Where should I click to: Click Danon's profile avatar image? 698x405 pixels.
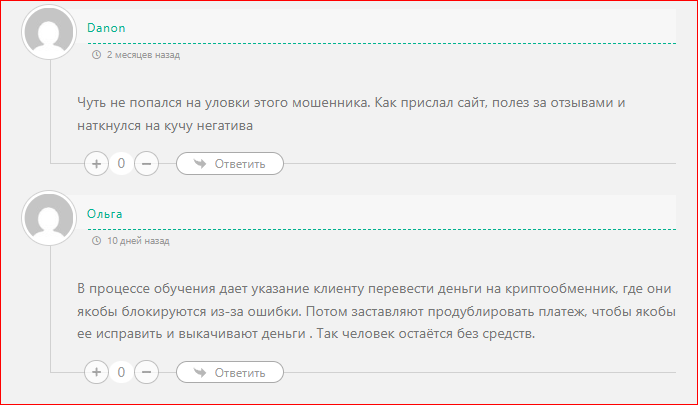pos(48,33)
